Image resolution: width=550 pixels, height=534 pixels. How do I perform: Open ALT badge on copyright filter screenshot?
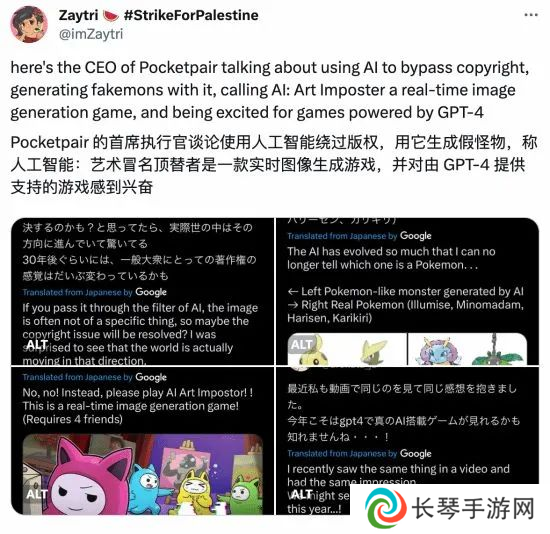tap(37, 345)
